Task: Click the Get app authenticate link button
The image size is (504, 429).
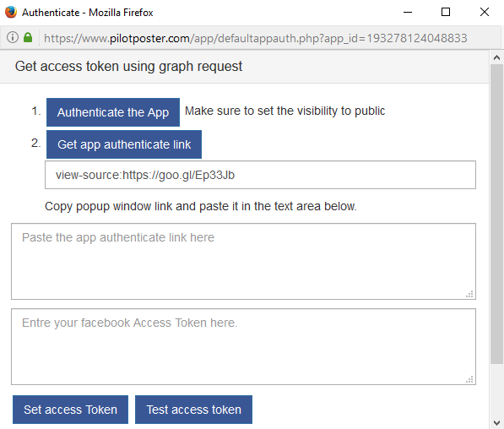Action: tap(124, 144)
